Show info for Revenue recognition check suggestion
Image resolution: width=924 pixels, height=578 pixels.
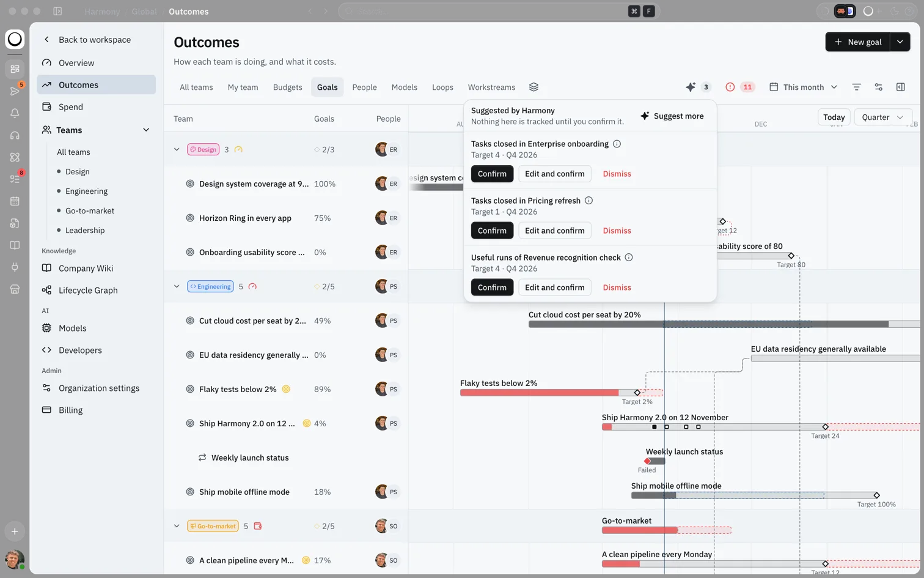pos(629,258)
